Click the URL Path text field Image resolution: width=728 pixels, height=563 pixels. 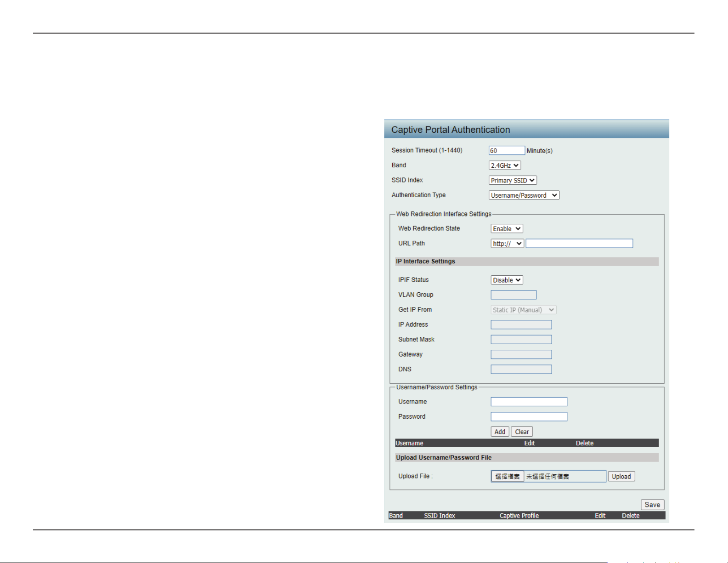[x=580, y=244]
